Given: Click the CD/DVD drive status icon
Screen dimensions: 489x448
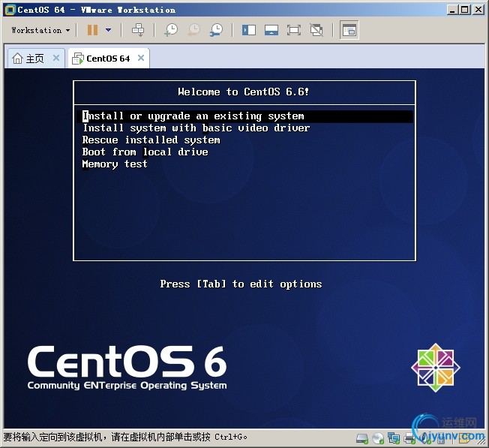Looking at the screenshot, I should pos(378,438).
